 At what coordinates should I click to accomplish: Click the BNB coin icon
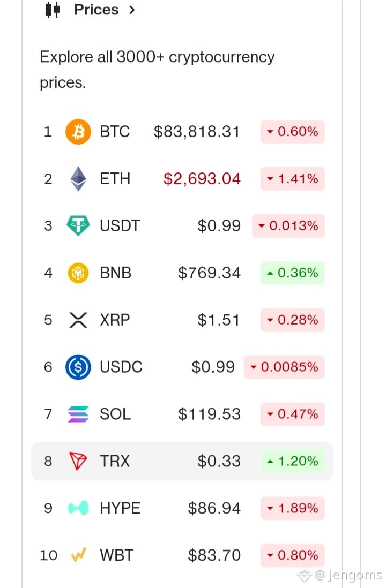[x=78, y=273]
